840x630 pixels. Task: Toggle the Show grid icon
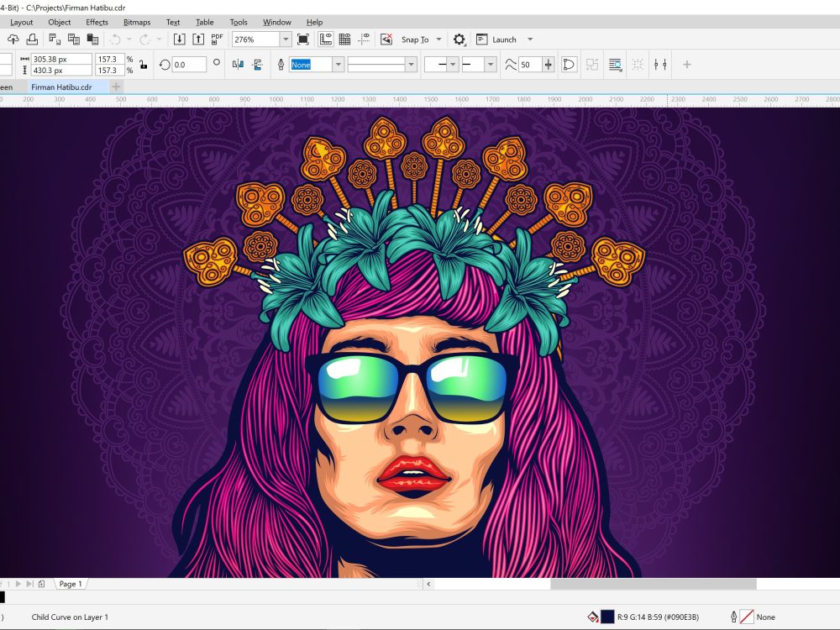pyautogui.click(x=345, y=39)
